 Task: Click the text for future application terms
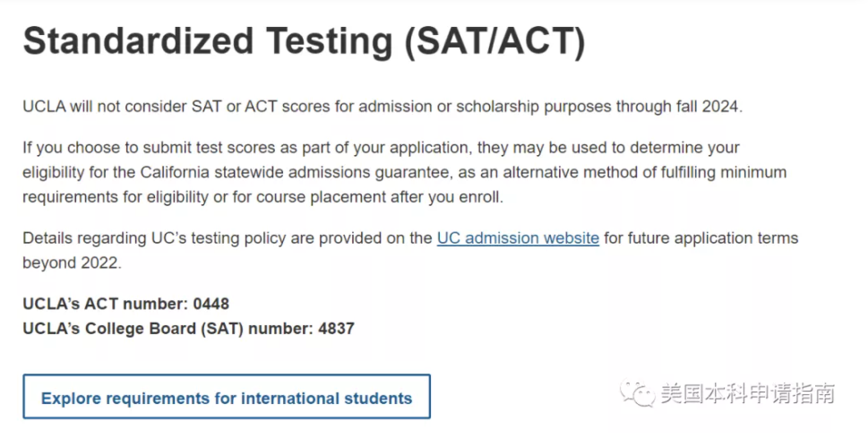point(700,238)
